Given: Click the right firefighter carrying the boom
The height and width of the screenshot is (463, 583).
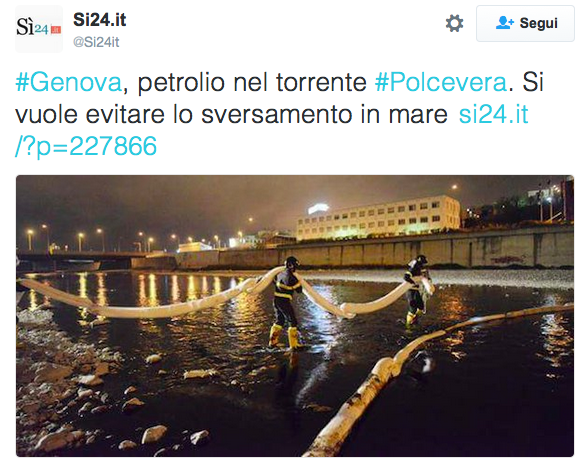Looking at the screenshot, I should (x=417, y=291).
